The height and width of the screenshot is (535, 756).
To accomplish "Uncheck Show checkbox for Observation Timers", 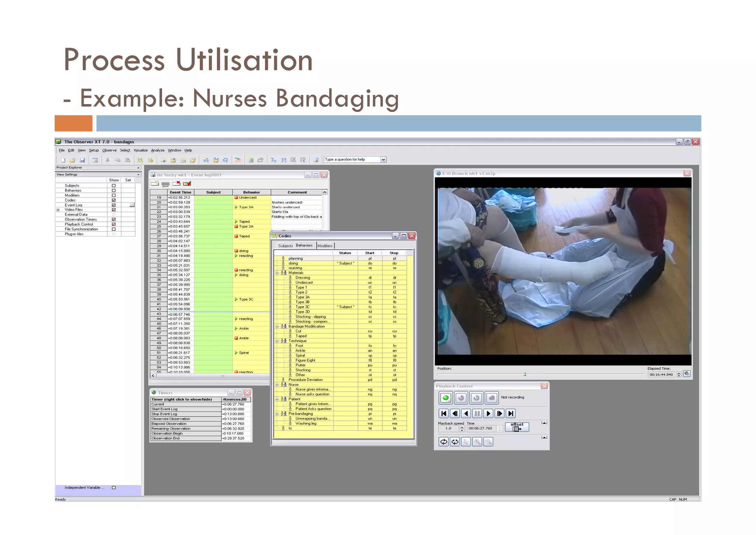I will [x=114, y=219].
